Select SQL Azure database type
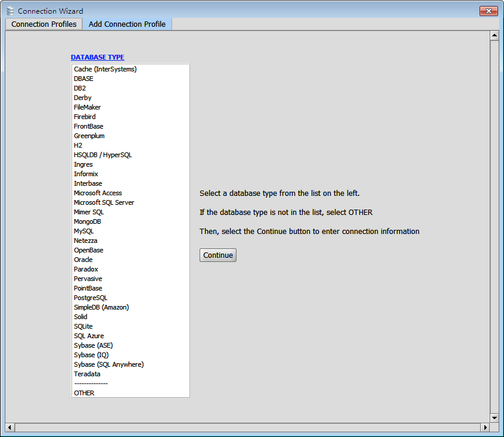Viewport: 504px width, 437px height. click(130, 336)
